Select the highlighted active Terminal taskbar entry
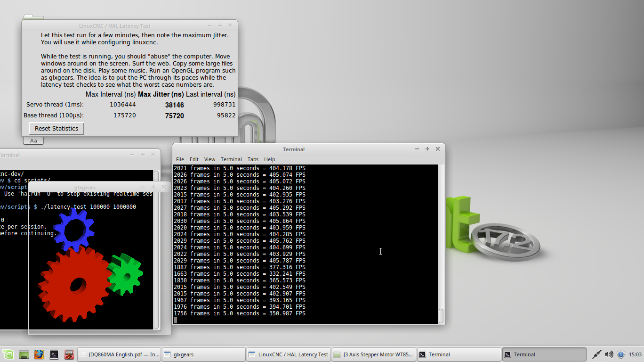The height and width of the screenshot is (362, 644). [x=544, y=354]
